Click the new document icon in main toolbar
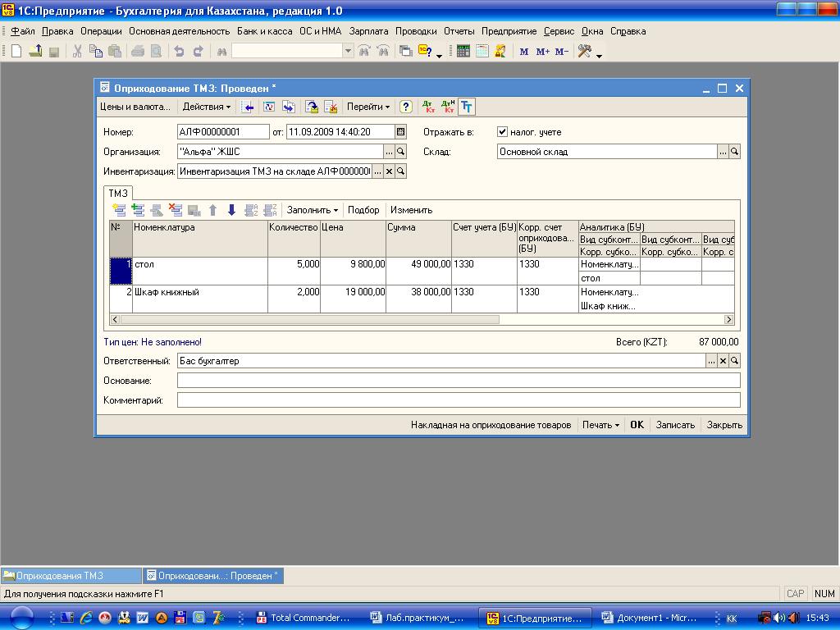840x630 pixels. [x=16, y=52]
